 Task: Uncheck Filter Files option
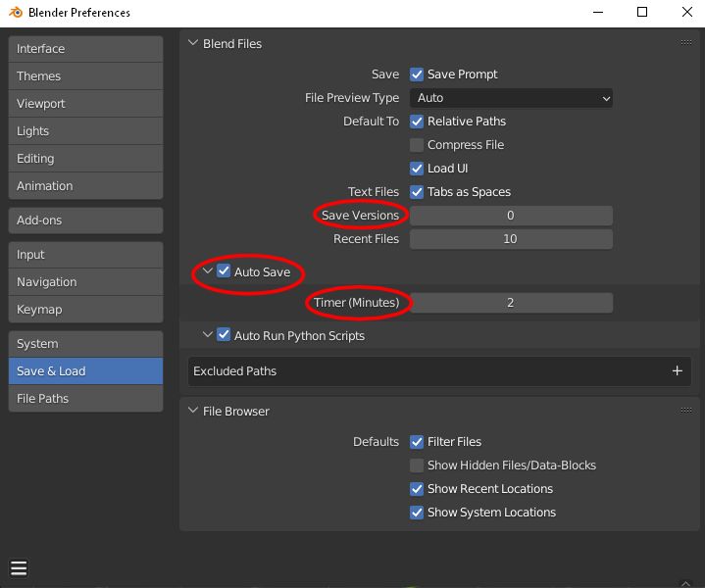417,442
